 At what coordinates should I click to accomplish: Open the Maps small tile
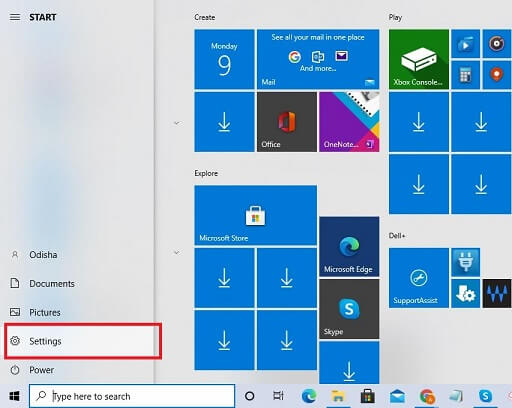click(x=497, y=75)
